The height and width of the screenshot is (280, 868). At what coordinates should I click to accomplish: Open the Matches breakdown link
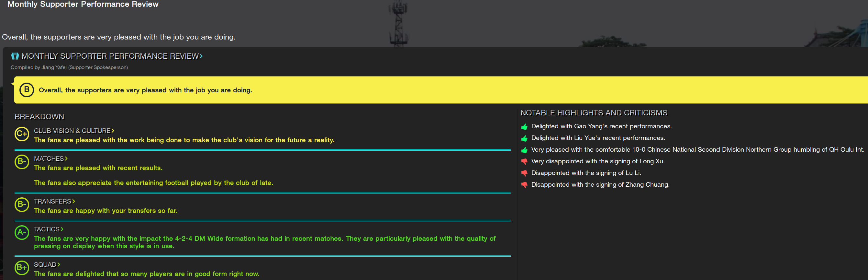click(51, 158)
